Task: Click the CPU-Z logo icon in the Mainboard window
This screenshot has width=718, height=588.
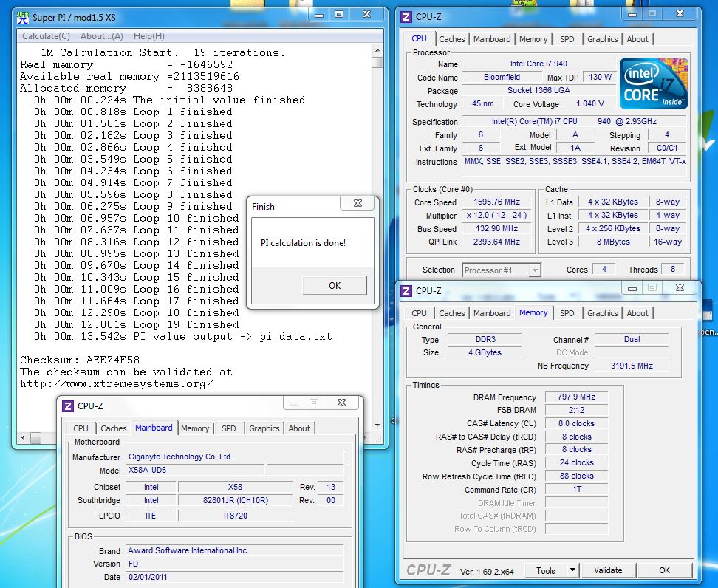Action: click(68, 406)
